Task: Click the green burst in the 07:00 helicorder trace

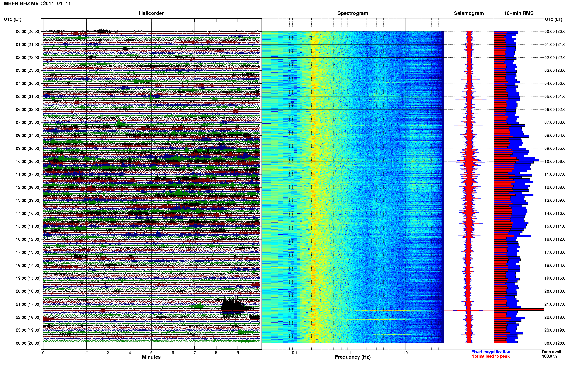Action: tap(120, 123)
